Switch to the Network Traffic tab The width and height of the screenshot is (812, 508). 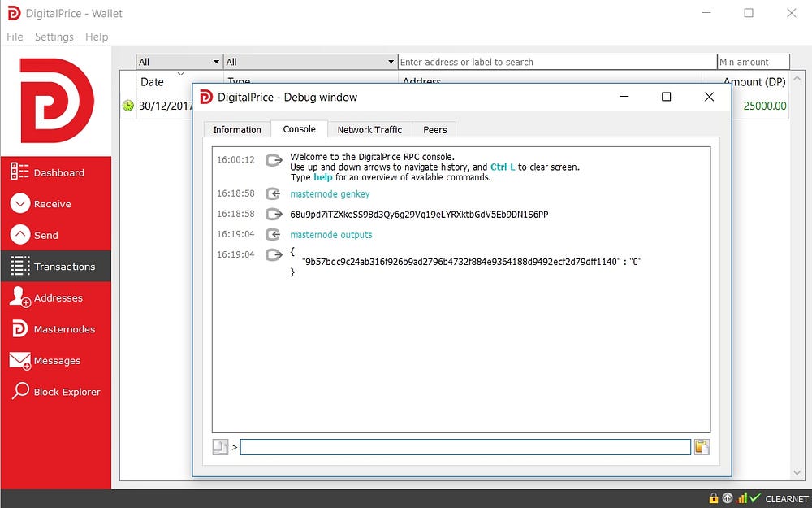coord(369,129)
